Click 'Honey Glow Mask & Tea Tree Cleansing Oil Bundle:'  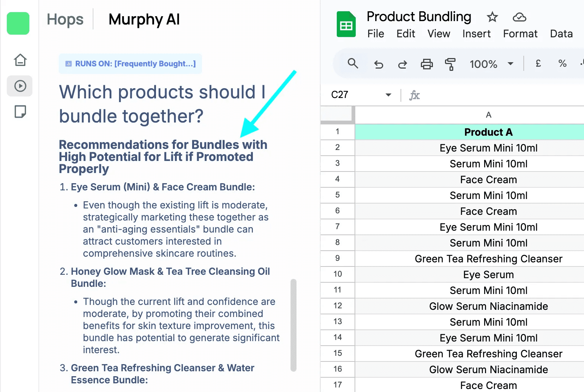pos(170,277)
